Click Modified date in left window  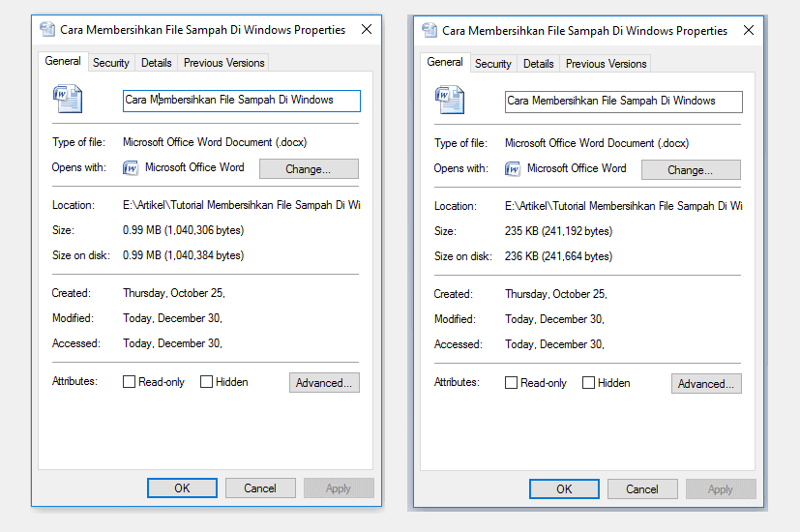click(x=172, y=318)
